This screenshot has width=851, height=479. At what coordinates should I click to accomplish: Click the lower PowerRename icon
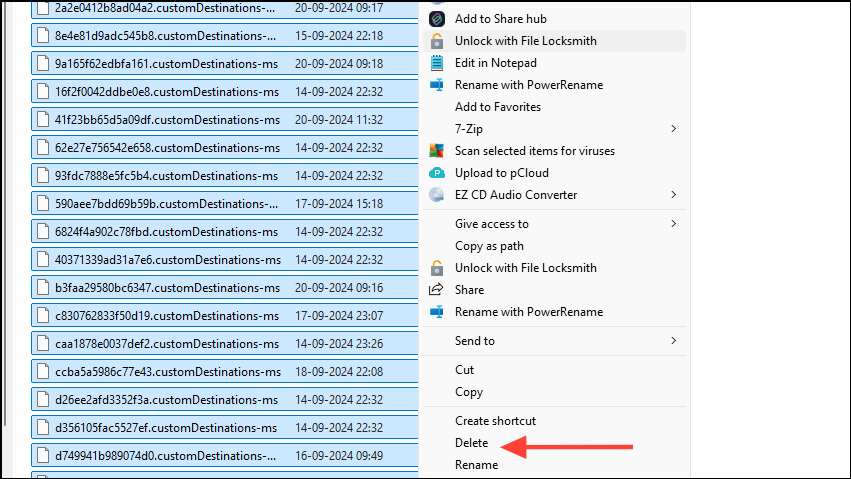click(437, 312)
